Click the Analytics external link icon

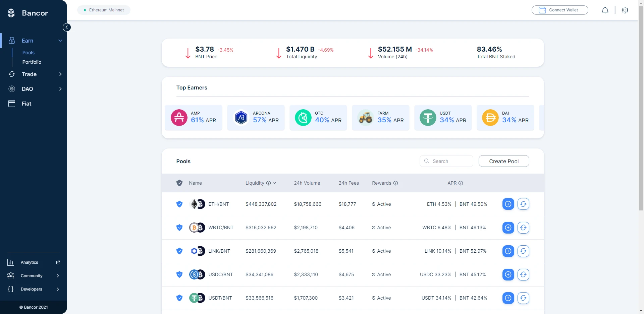58,262
